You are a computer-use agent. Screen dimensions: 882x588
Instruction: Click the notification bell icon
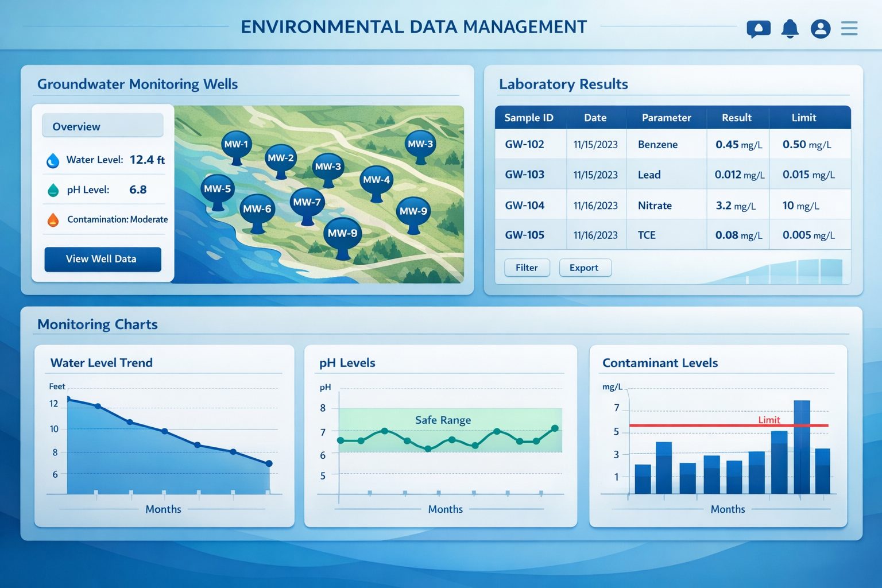[790, 28]
